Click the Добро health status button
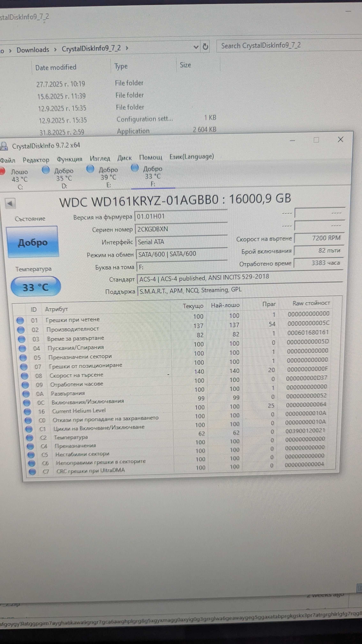 32,242
